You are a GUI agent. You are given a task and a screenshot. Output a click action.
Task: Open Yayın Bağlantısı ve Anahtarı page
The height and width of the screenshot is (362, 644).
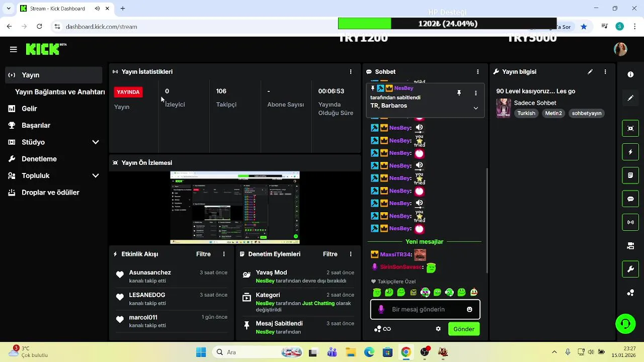click(60, 92)
